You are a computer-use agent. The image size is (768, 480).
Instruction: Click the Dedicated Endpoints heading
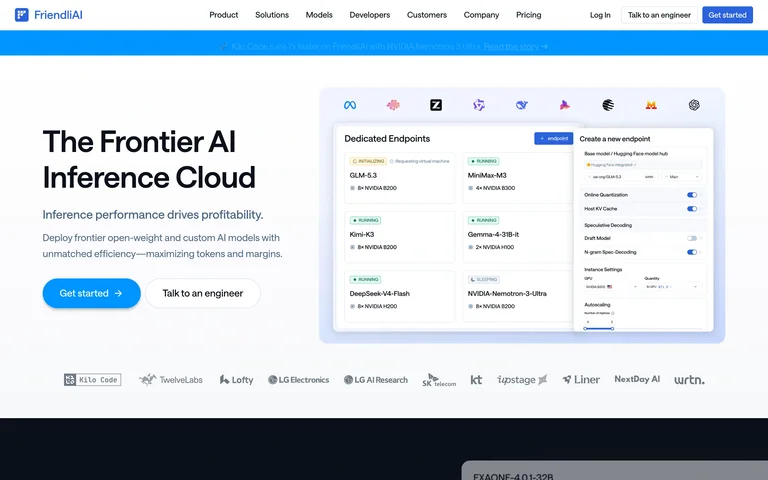click(x=387, y=139)
